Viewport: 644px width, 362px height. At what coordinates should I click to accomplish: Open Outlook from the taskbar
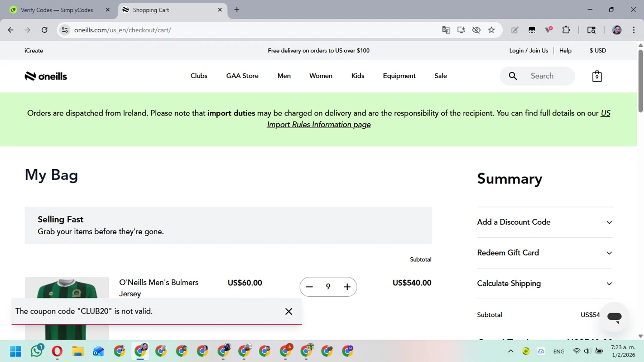click(98, 351)
